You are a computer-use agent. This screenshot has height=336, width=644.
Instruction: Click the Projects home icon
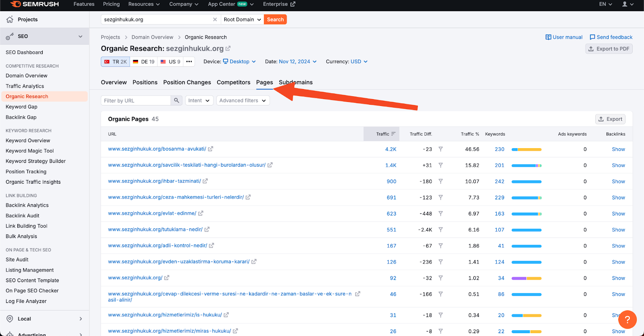10,19
